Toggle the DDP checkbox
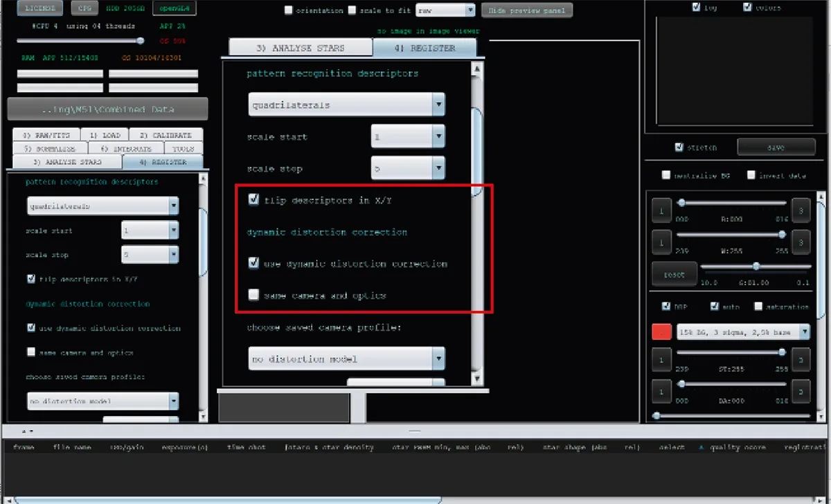 (666, 306)
